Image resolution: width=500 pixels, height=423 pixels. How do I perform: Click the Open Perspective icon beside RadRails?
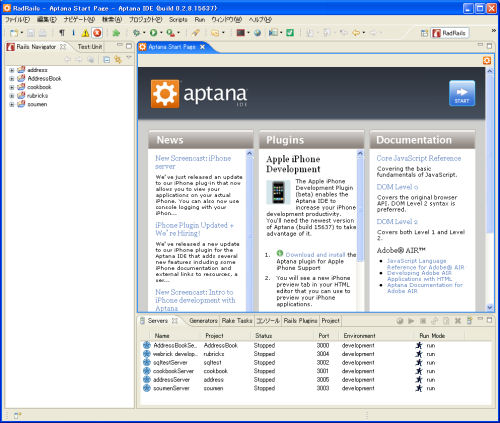(424, 33)
